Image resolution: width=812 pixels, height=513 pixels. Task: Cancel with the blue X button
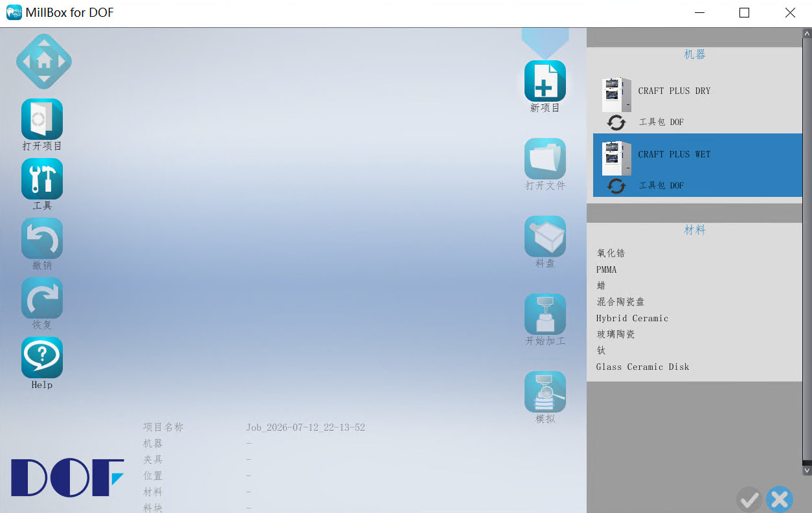click(x=780, y=499)
